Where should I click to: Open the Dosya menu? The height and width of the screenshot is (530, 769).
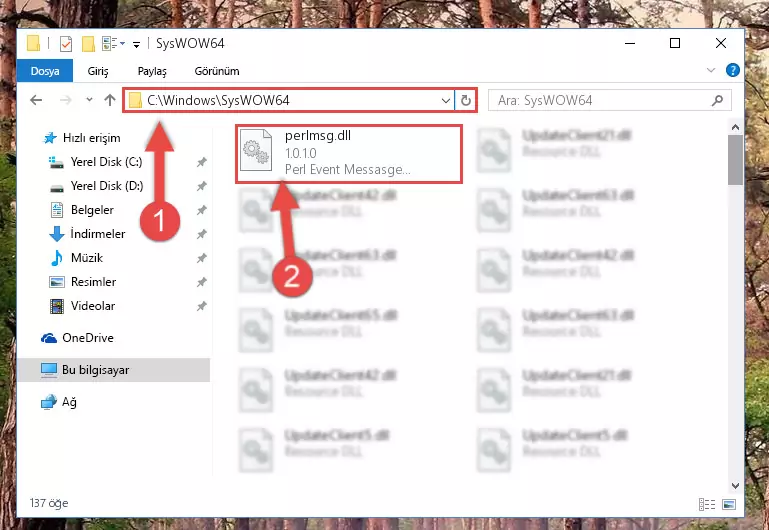pyautogui.click(x=45, y=71)
